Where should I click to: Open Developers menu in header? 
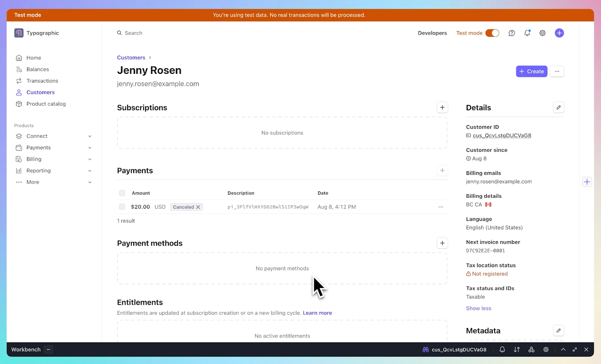[x=432, y=33]
